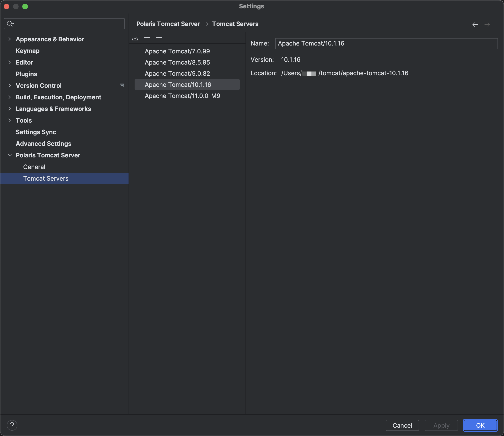
Task: Expand the Appearance & Behavior section
Action: tap(10, 39)
